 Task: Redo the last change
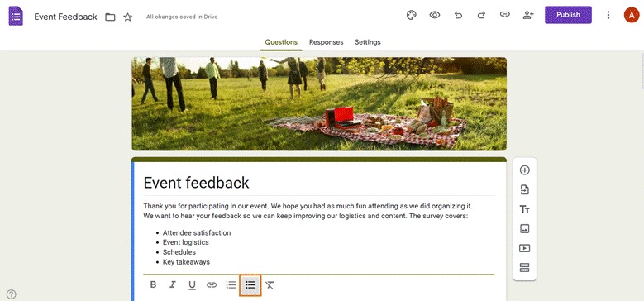point(481,15)
